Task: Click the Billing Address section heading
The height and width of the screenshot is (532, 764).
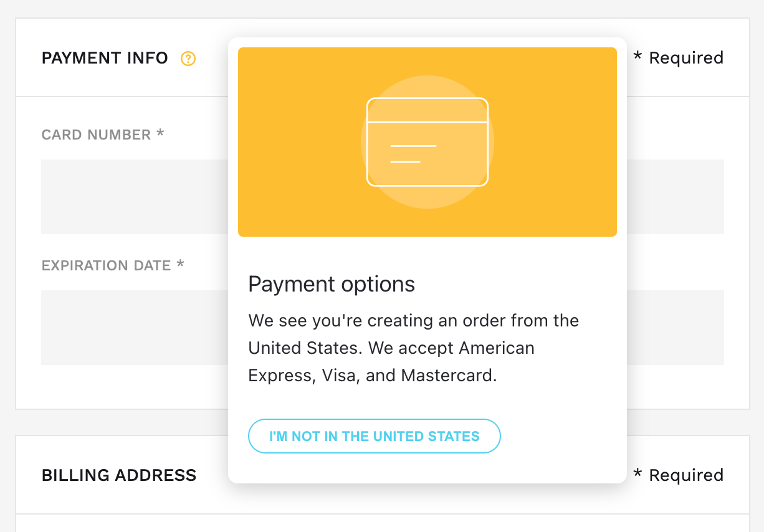Action: point(119,475)
